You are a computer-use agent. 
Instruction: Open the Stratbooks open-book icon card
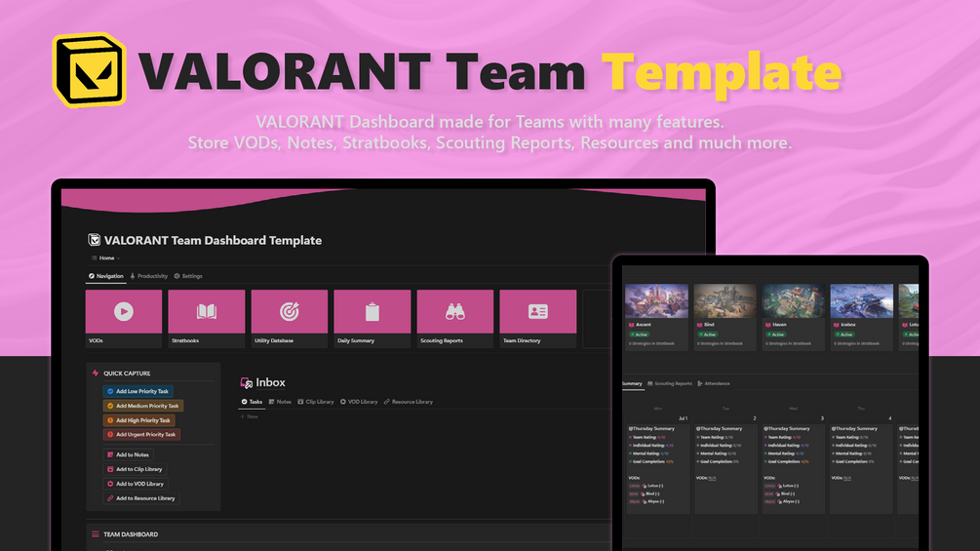click(207, 318)
